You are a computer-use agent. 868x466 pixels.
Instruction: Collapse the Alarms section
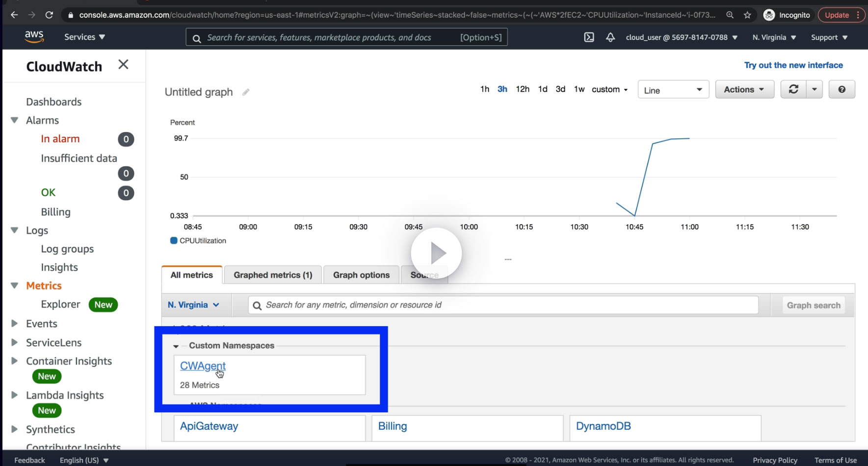[15, 120]
